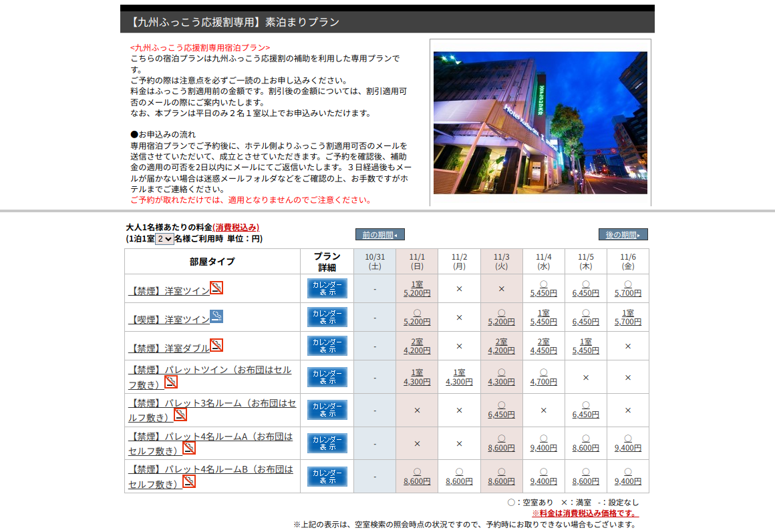775x532 pixels.
Task: Click the 消費税込み tax-included link
Action: coord(236,227)
